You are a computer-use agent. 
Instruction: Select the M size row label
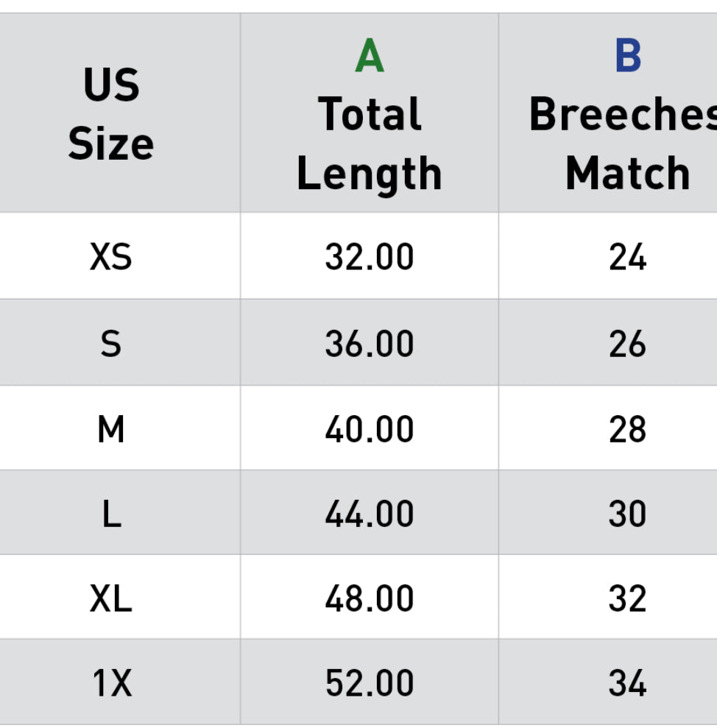[111, 429]
